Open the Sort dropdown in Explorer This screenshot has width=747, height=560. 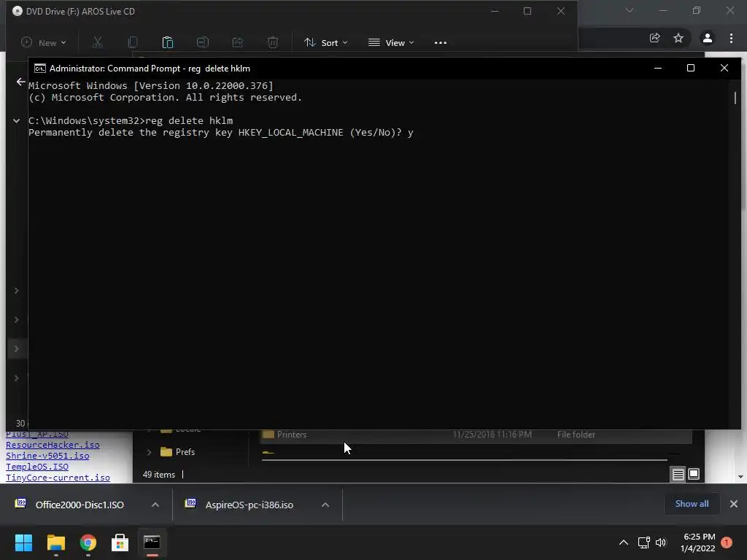(x=326, y=42)
